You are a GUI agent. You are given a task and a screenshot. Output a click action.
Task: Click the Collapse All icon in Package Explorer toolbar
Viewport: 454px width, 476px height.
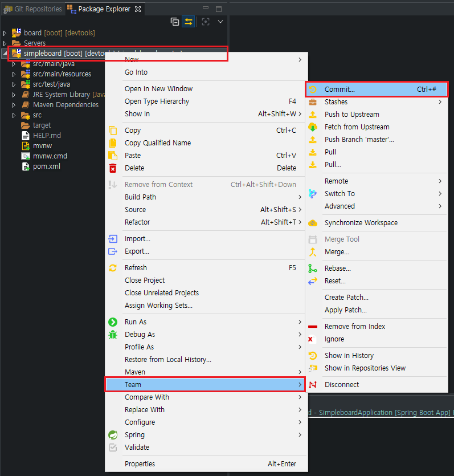[x=175, y=22]
